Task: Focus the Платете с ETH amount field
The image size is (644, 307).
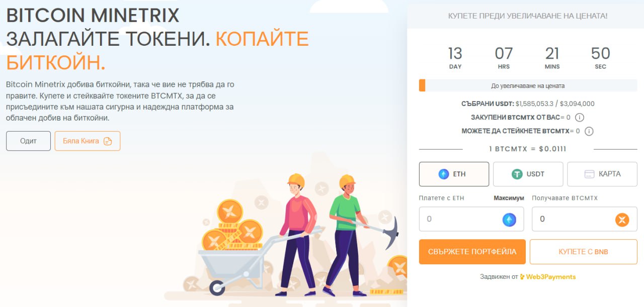Action: tap(471, 219)
